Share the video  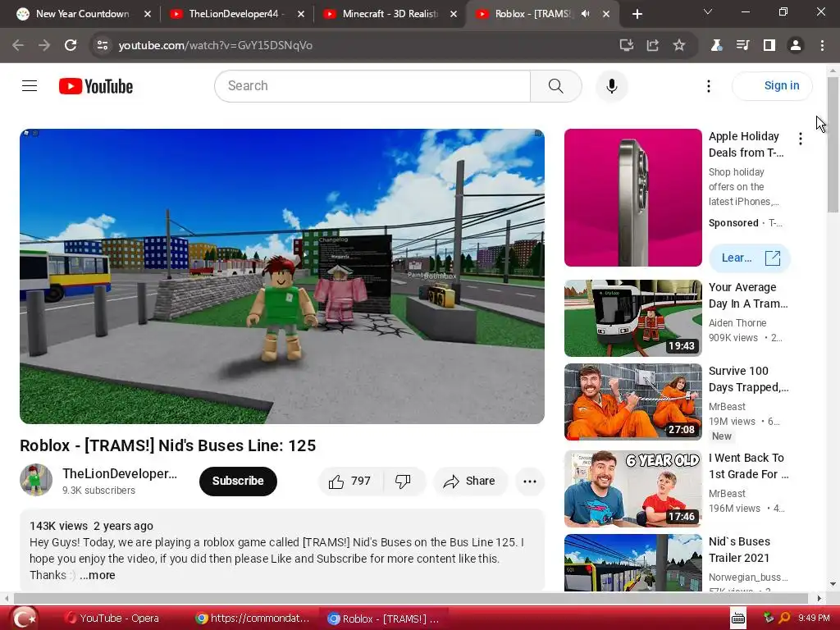[469, 481]
